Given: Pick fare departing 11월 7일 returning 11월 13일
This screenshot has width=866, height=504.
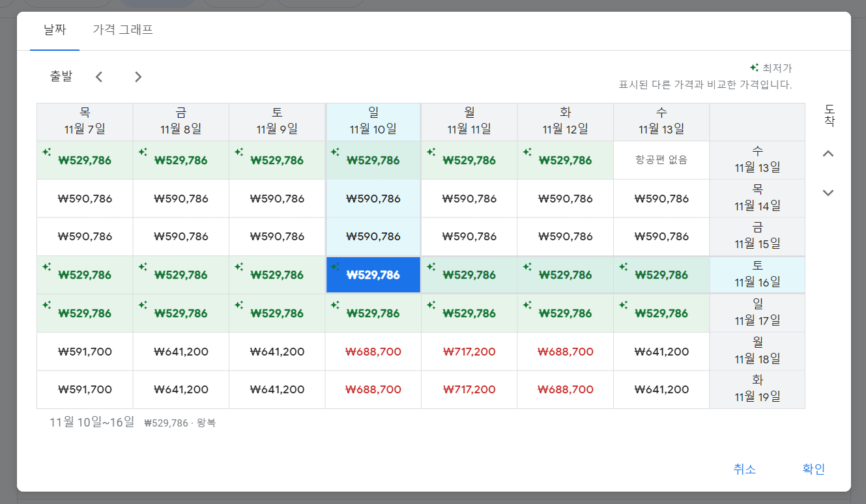Looking at the screenshot, I should (x=85, y=160).
